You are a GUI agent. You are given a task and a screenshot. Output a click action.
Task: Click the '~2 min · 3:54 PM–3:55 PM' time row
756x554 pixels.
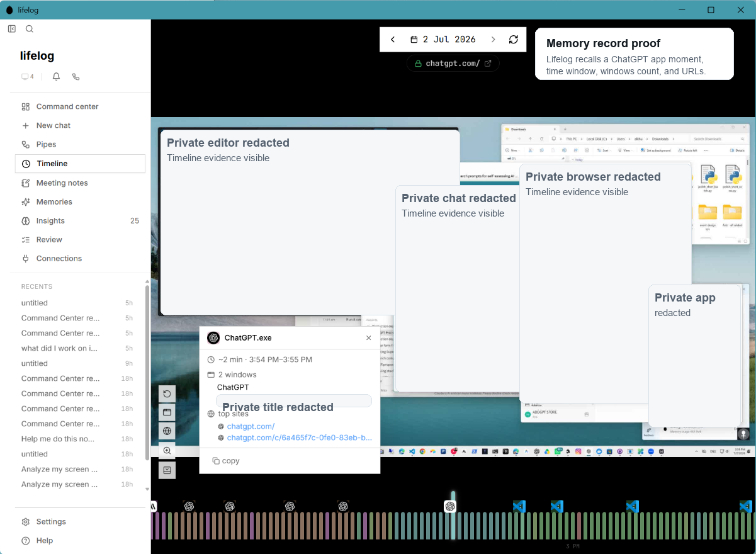click(259, 359)
